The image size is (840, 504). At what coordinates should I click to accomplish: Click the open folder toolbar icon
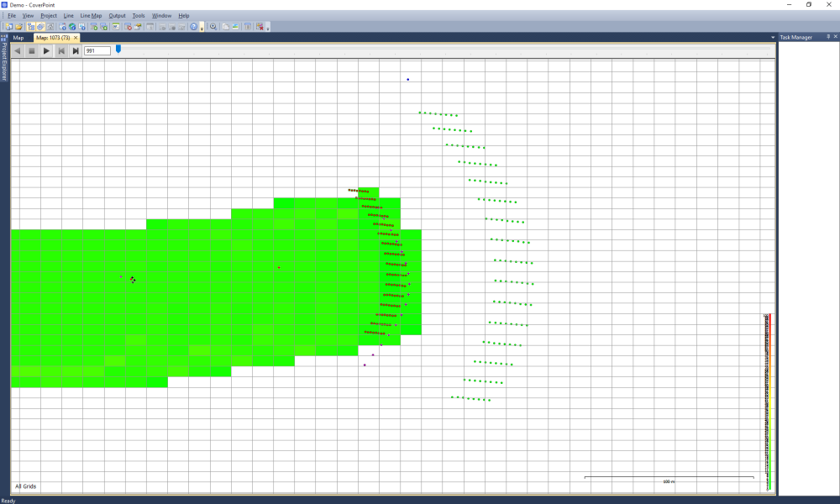18,27
